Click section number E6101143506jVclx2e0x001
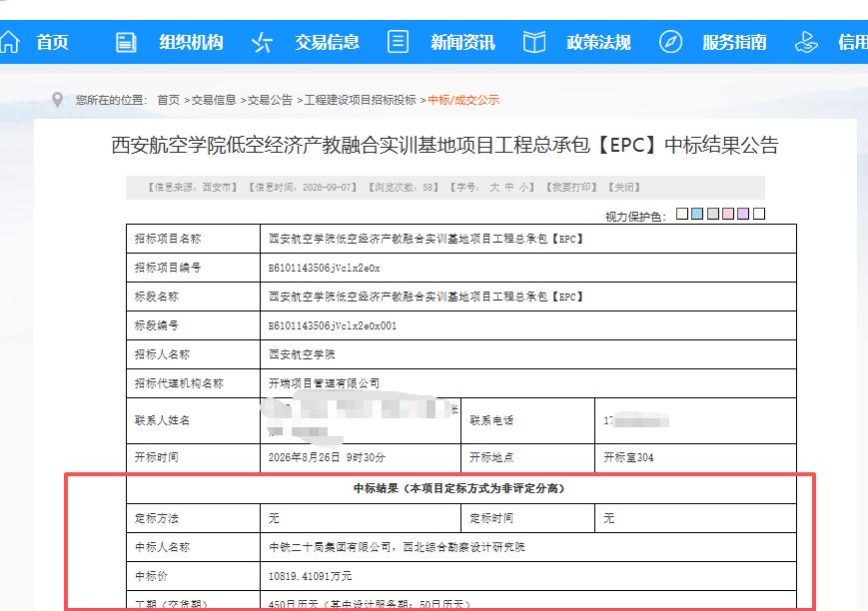 click(333, 325)
